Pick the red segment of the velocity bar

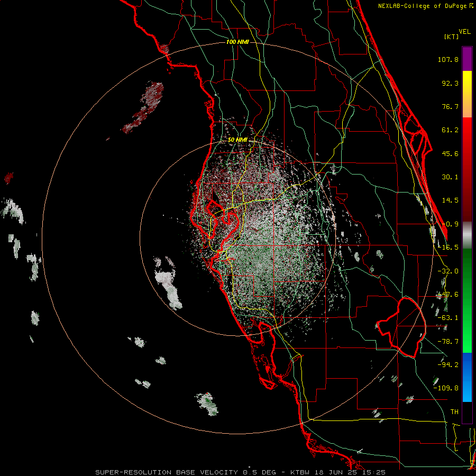[467, 169]
